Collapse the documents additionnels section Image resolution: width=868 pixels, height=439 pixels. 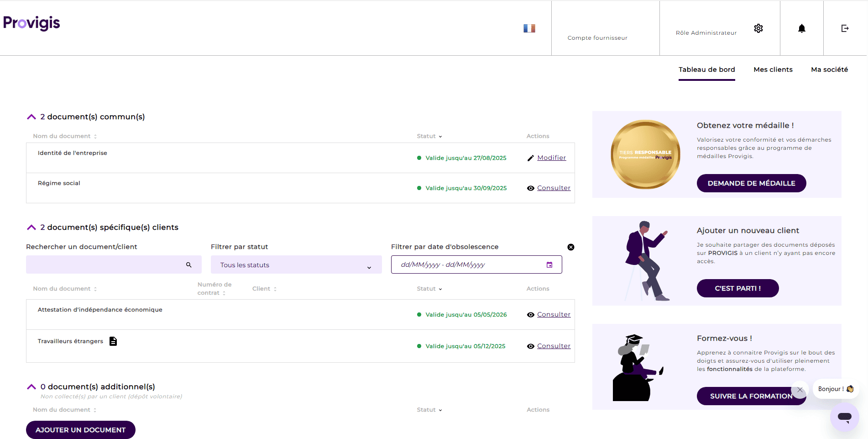coord(31,387)
